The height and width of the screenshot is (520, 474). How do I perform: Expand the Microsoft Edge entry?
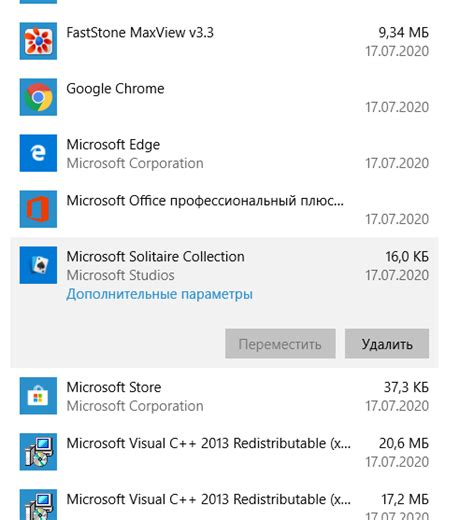[x=224, y=153]
